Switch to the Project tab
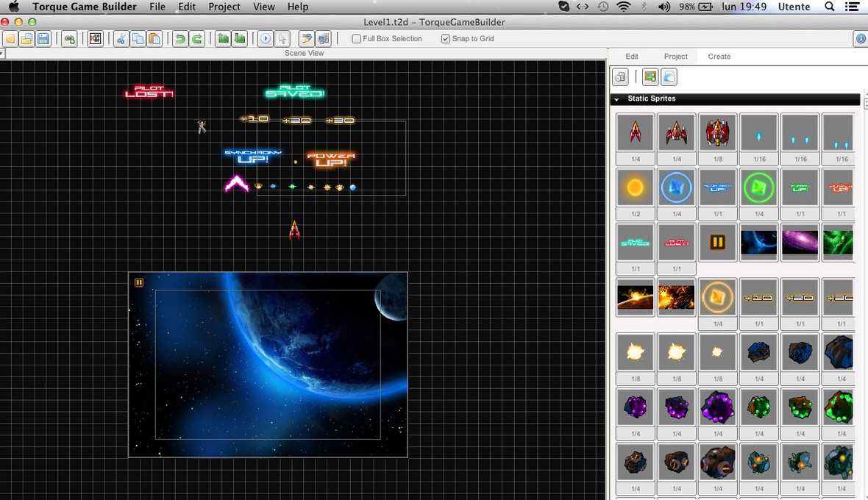 pos(675,57)
